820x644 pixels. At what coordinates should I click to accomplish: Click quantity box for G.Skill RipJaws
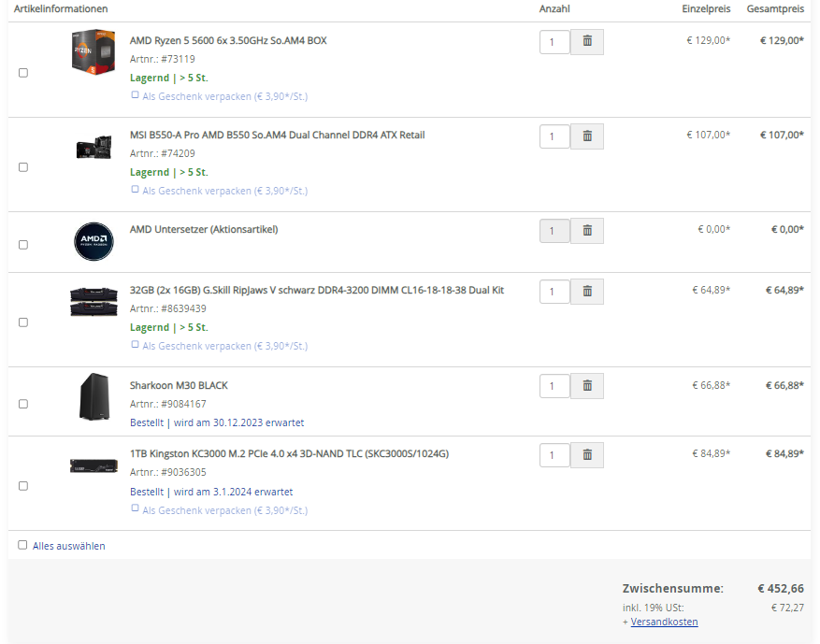(x=554, y=292)
